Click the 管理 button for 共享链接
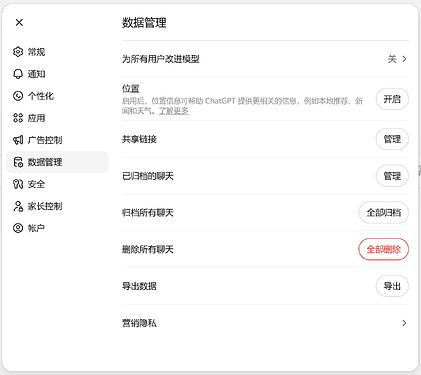 pyautogui.click(x=392, y=139)
